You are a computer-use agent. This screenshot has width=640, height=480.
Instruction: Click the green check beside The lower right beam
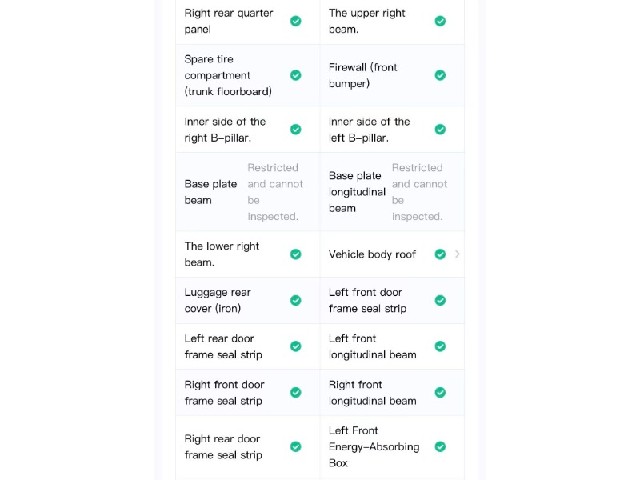[296, 254]
